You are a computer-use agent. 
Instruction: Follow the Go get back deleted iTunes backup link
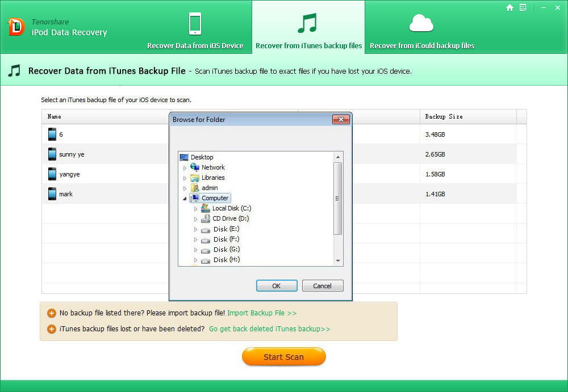[x=269, y=329]
